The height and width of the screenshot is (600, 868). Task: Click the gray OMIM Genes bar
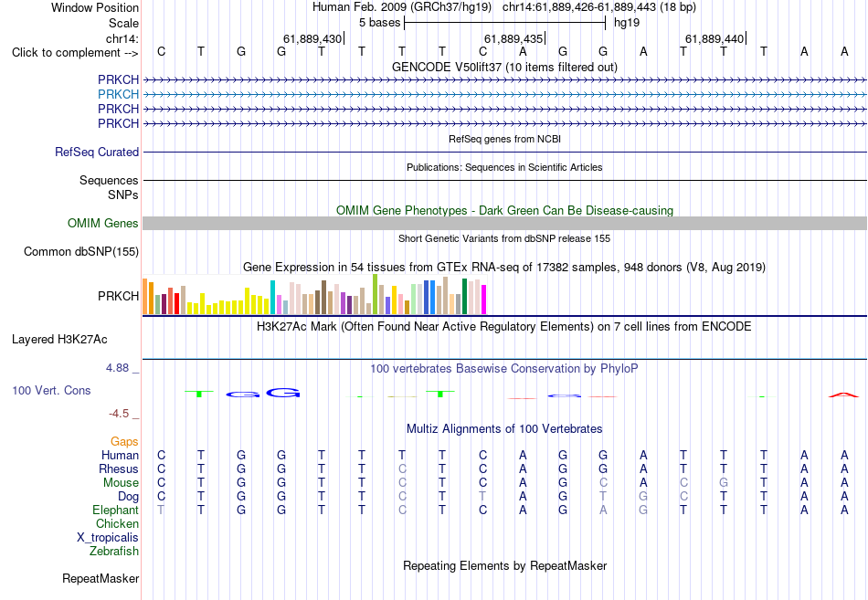click(504, 223)
